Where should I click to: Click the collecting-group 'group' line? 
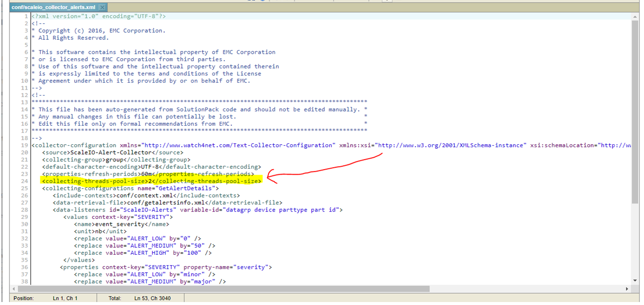116,160
